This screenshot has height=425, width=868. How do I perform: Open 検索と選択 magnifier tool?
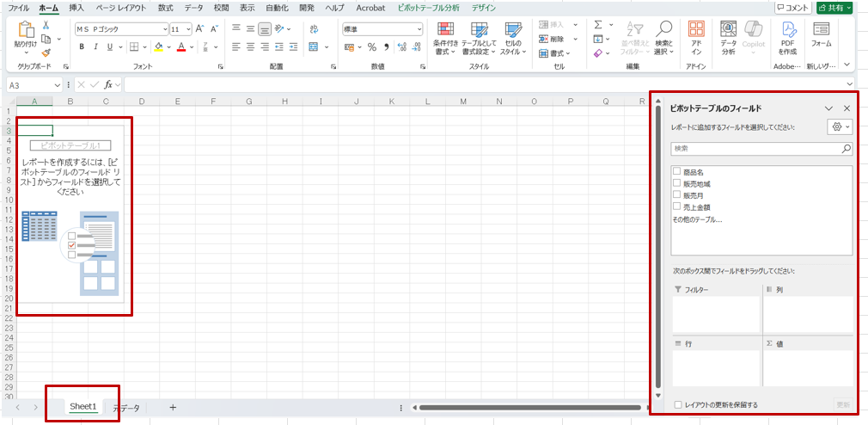tap(663, 39)
